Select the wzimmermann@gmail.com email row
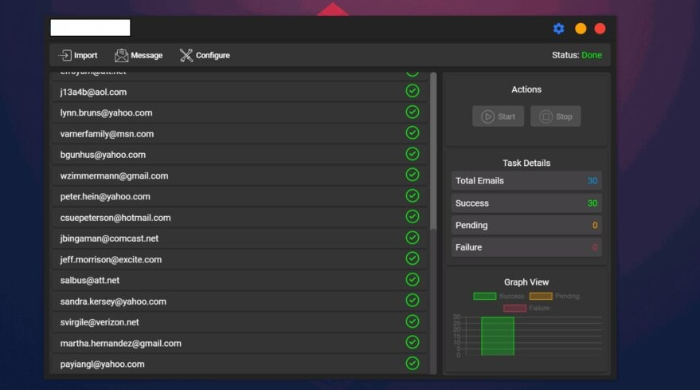The width and height of the screenshot is (700, 390). (x=240, y=176)
